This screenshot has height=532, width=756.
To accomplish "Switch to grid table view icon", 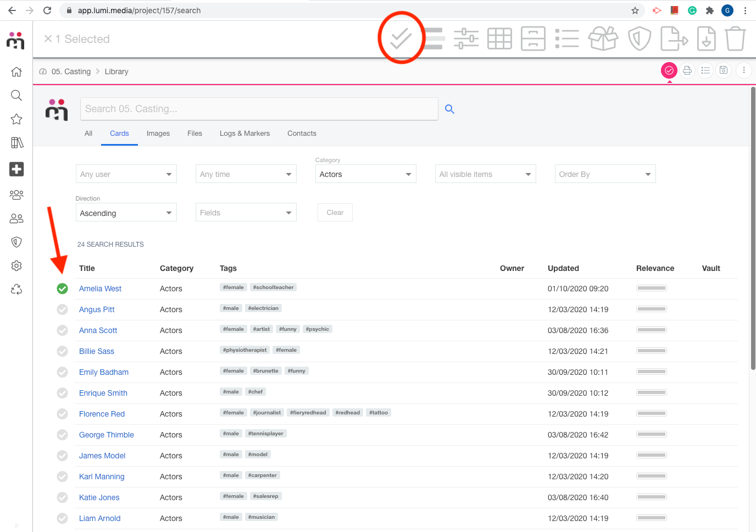I will click(499, 38).
